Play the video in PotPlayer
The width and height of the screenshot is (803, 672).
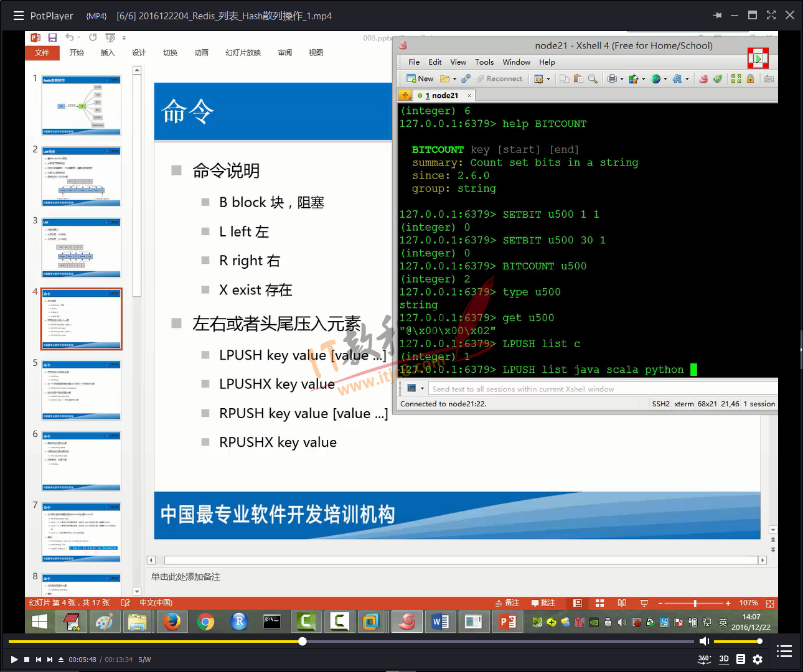[x=14, y=660]
